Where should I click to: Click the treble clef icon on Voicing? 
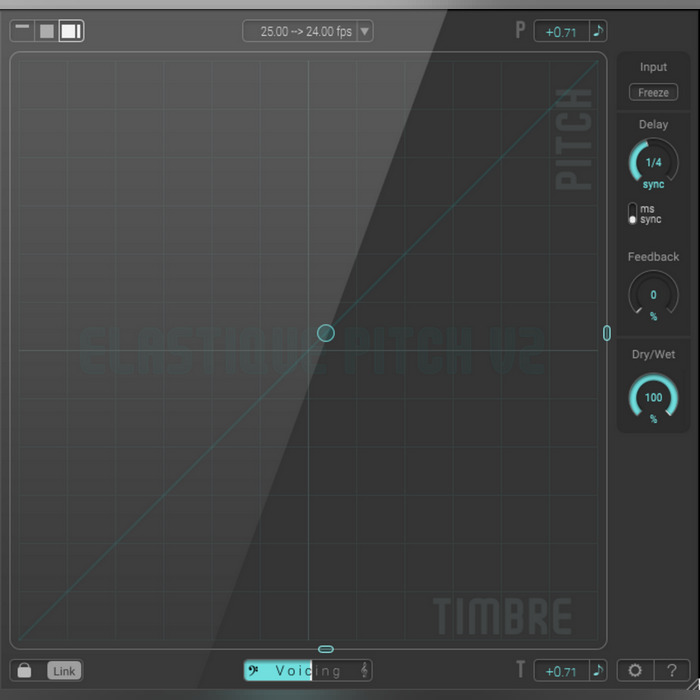pos(365,671)
